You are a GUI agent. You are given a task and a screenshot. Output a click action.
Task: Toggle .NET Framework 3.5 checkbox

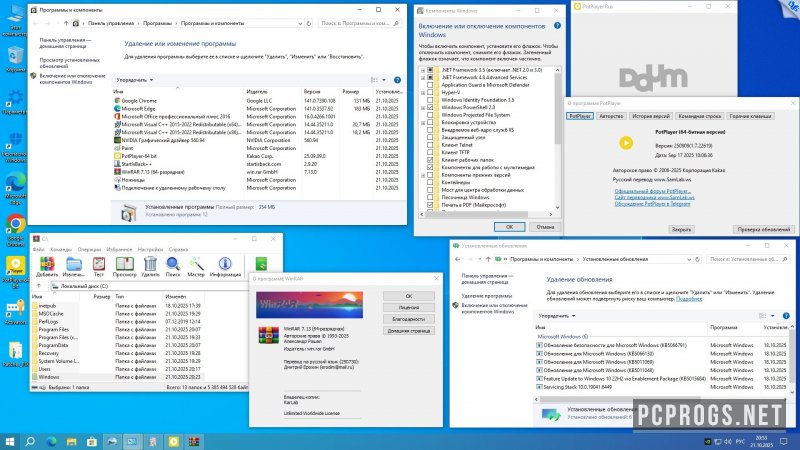click(430, 70)
